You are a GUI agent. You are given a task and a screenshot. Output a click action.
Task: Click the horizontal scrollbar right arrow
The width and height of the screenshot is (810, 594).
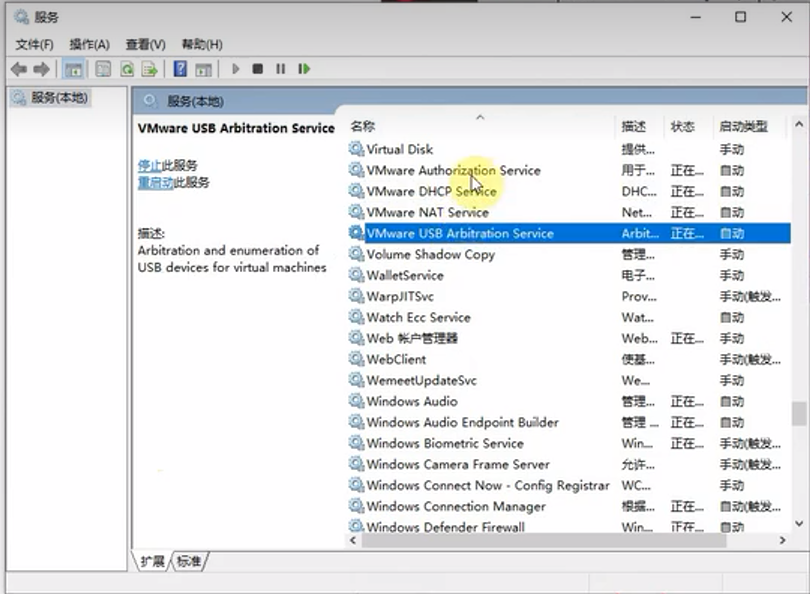click(x=782, y=540)
